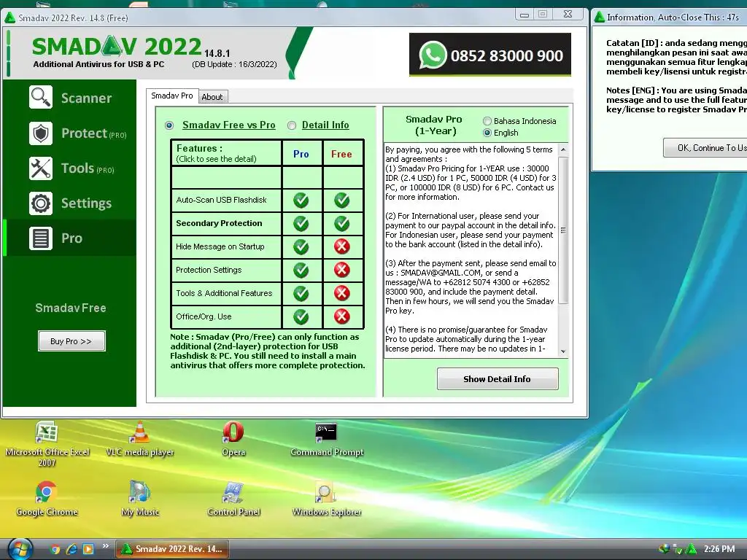Click OK, Continue To Use in the Information window

[705, 147]
